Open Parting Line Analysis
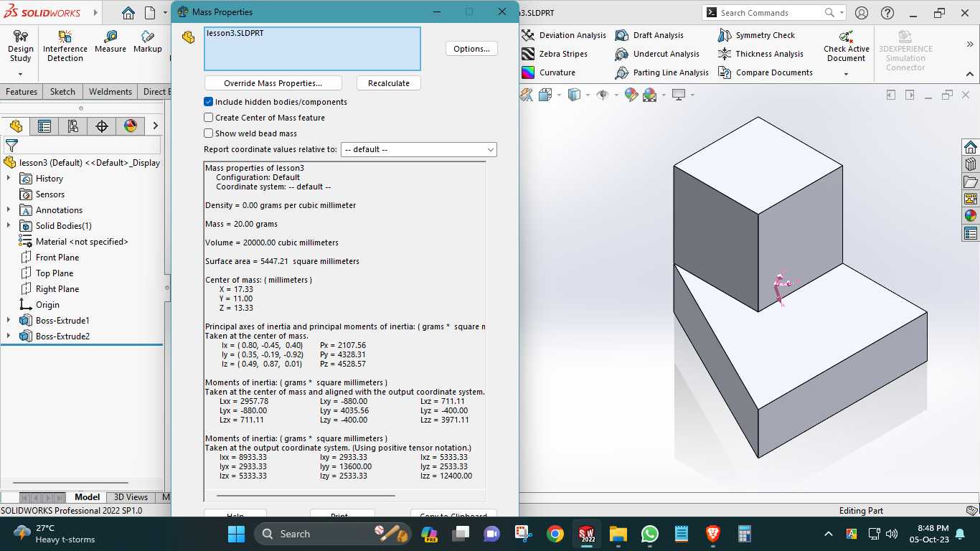The height and width of the screenshot is (551, 980). coord(662,72)
